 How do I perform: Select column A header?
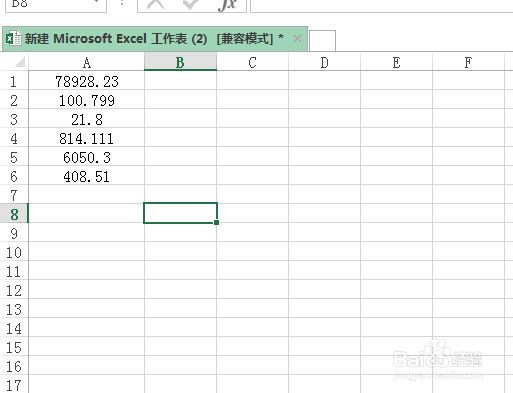click(x=87, y=62)
